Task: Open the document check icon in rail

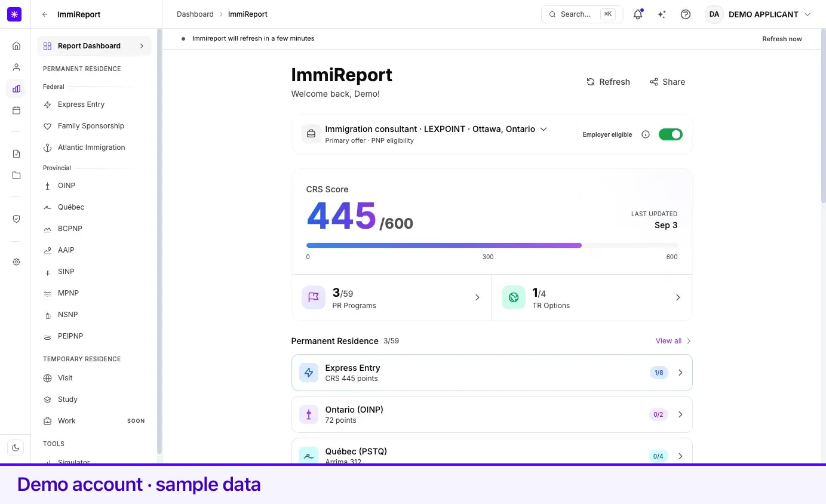Action: click(x=16, y=154)
